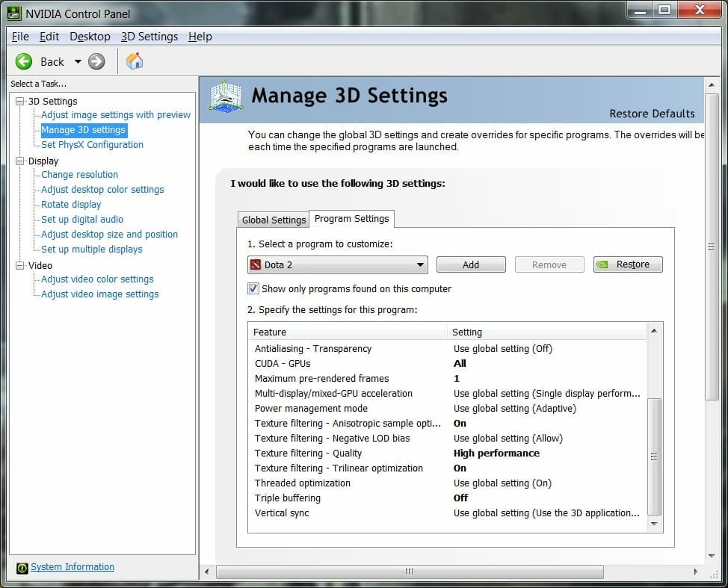
Task: Click the Forward arrow icon in toolbar
Action: (x=96, y=61)
